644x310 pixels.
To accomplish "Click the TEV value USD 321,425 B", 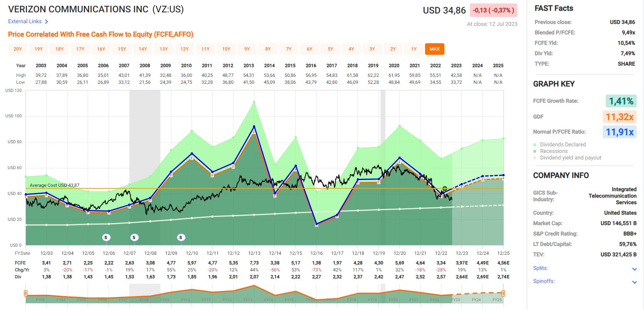I will [619, 254].
